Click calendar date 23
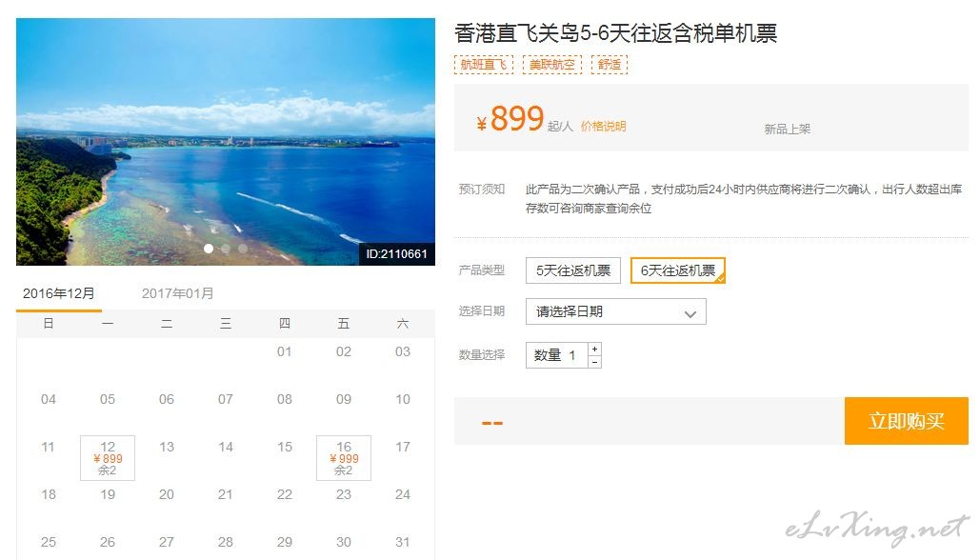This screenshot has width=980, height=560. (x=344, y=494)
